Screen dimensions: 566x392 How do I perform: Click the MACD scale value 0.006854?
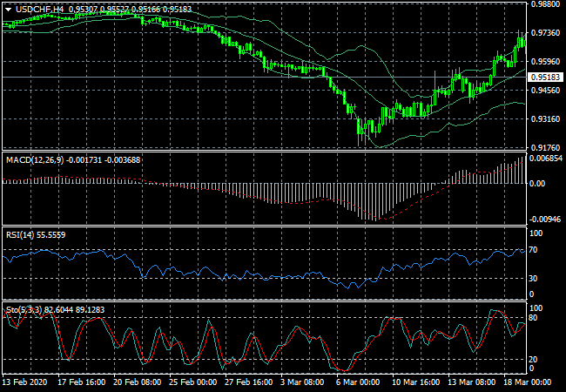point(547,159)
